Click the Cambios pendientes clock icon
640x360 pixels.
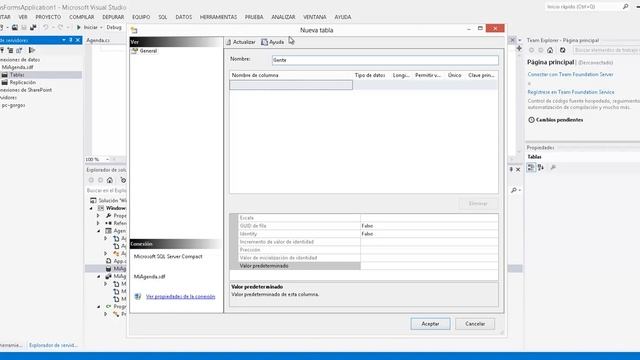tap(531, 120)
